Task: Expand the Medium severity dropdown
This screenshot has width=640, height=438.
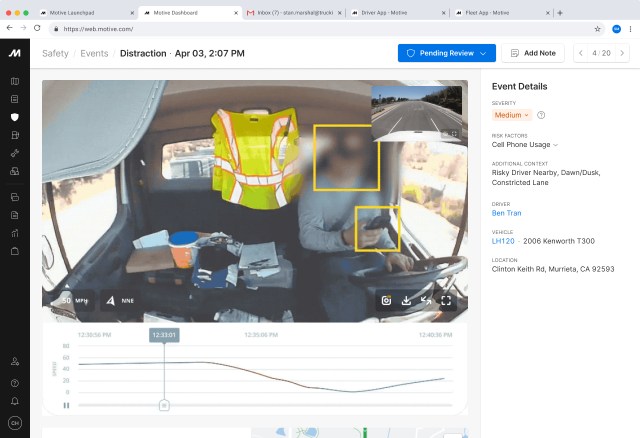Action: click(x=512, y=115)
